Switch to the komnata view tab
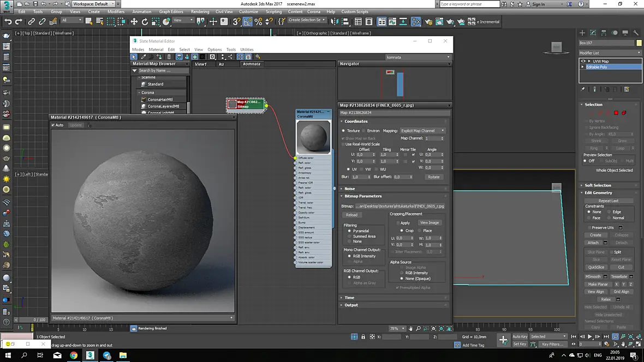Image resolution: width=644 pixels, height=362 pixels. tap(252, 64)
